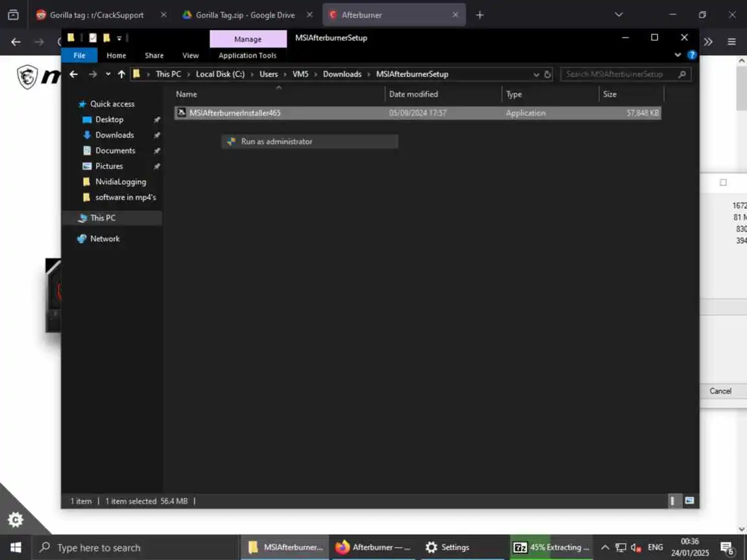Expand the Explorer ribbon chevron
The image size is (747, 560).
point(678,55)
